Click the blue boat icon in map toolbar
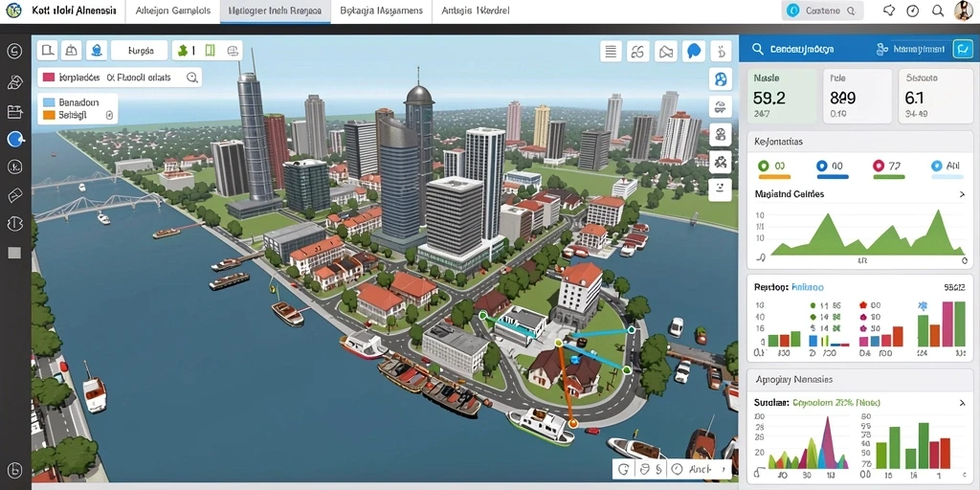Image resolution: width=980 pixels, height=490 pixels. point(97,50)
